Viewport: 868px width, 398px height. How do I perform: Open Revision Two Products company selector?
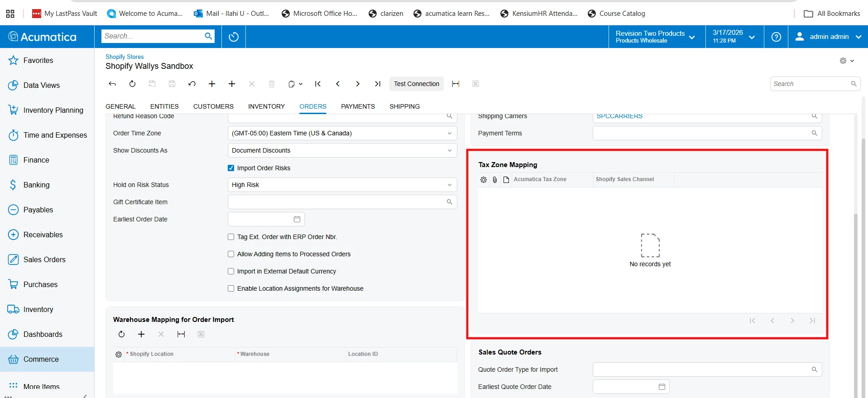tap(657, 37)
